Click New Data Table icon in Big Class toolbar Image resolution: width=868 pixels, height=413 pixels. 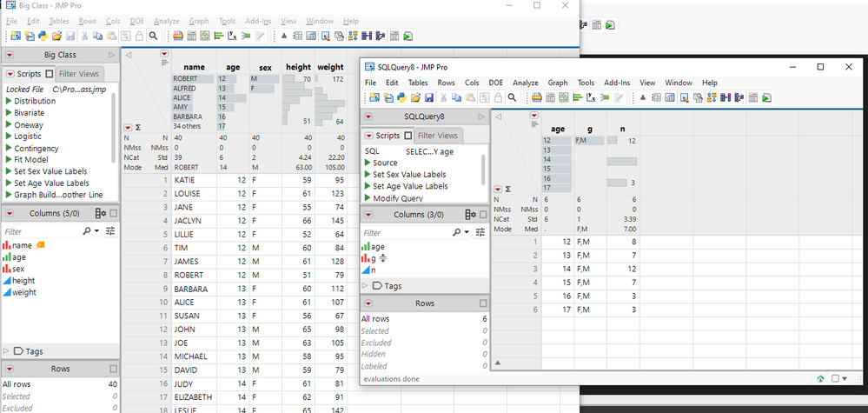pyautogui.click(x=16, y=36)
